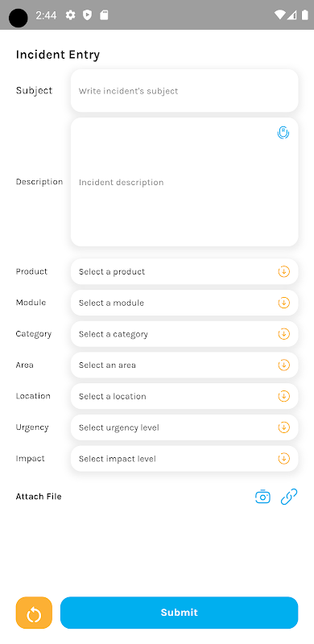Tap the settings gear in status bar

[71, 15]
